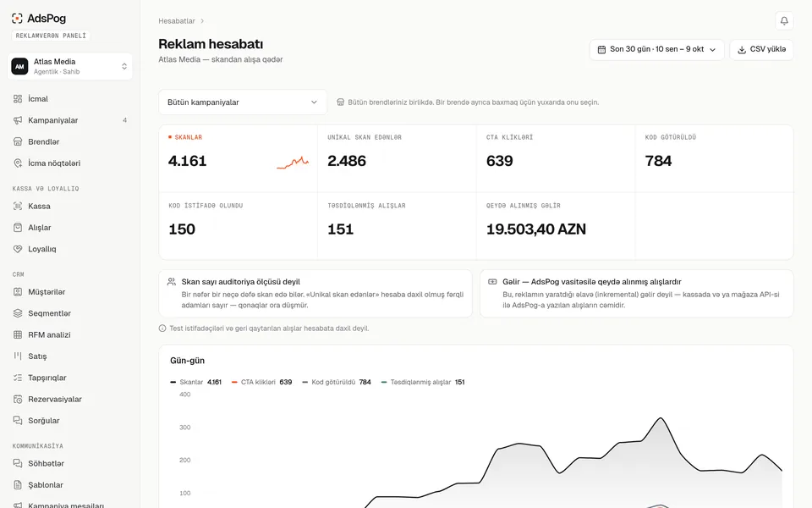Click the layers icon beside Seqmentlər
Screen dimensions: 812x508
pos(18,313)
